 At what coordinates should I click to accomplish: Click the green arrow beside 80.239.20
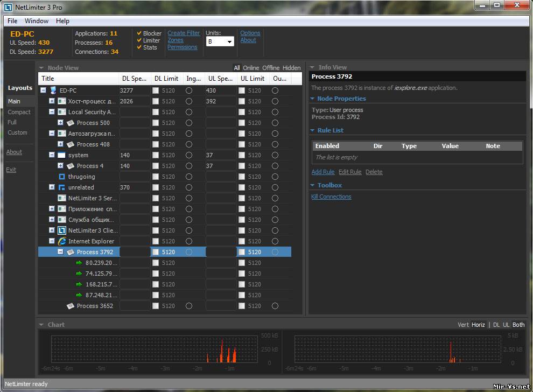click(x=79, y=263)
